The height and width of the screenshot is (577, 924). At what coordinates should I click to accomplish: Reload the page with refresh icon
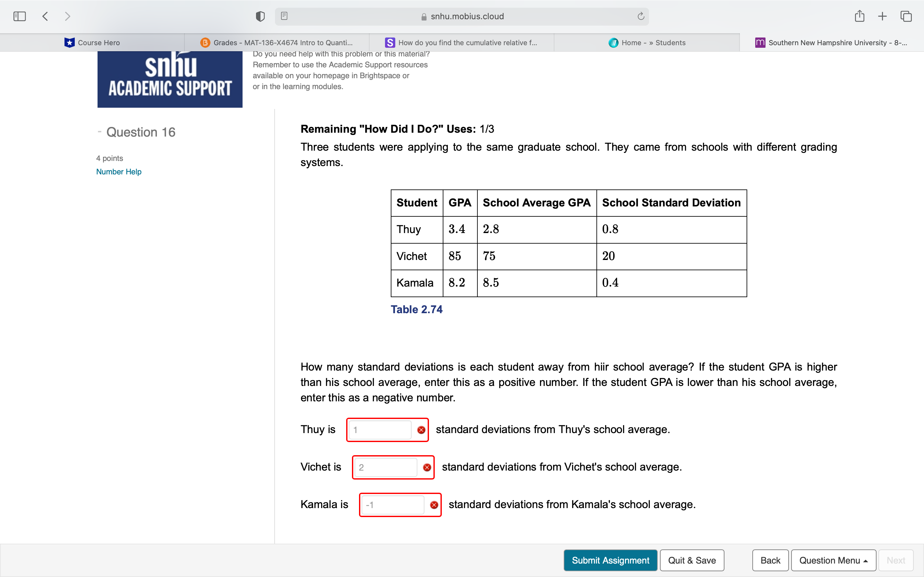coord(641,16)
